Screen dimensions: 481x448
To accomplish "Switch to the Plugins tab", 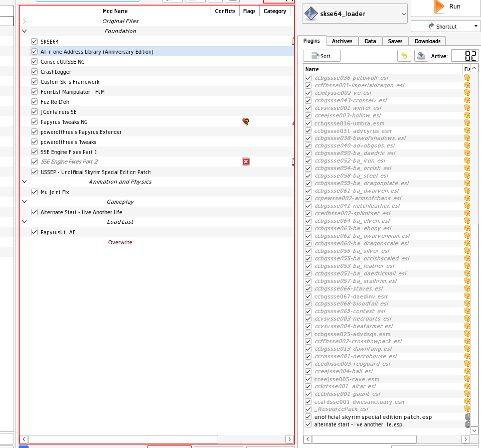I will click(x=311, y=41).
